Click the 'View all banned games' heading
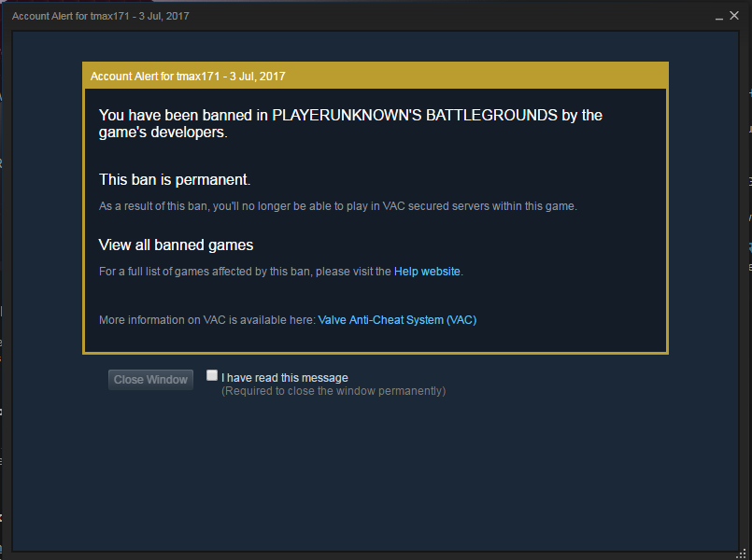Screen dimensions: 752x560 [176, 245]
